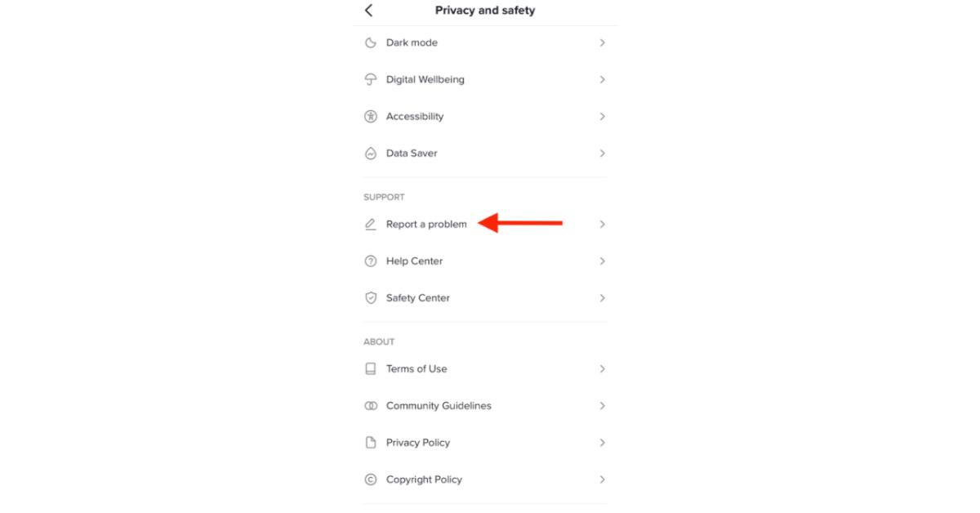Select the Digital Wellbeing umbrella icon
Viewport: 980px width, 513px height.
[370, 79]
